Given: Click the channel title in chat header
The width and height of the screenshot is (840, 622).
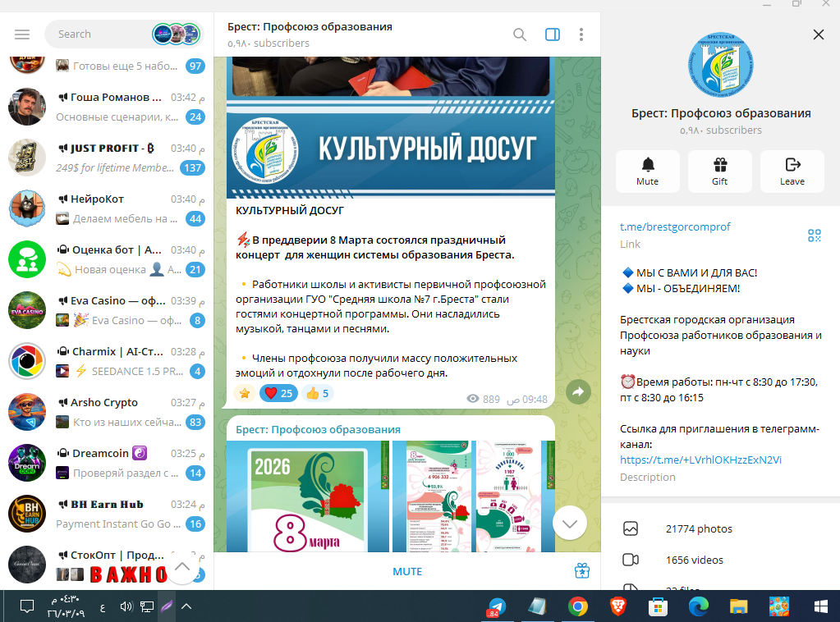Looking at the screenshot, I should (x=310, y=27).
